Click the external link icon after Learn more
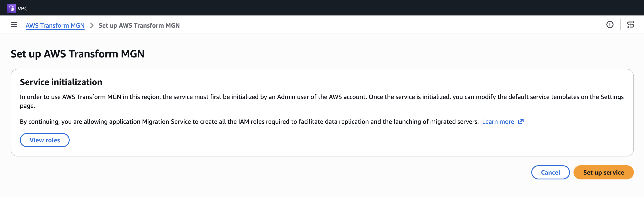Viewport: 644px width, 198px height. [x=521, y=122]
